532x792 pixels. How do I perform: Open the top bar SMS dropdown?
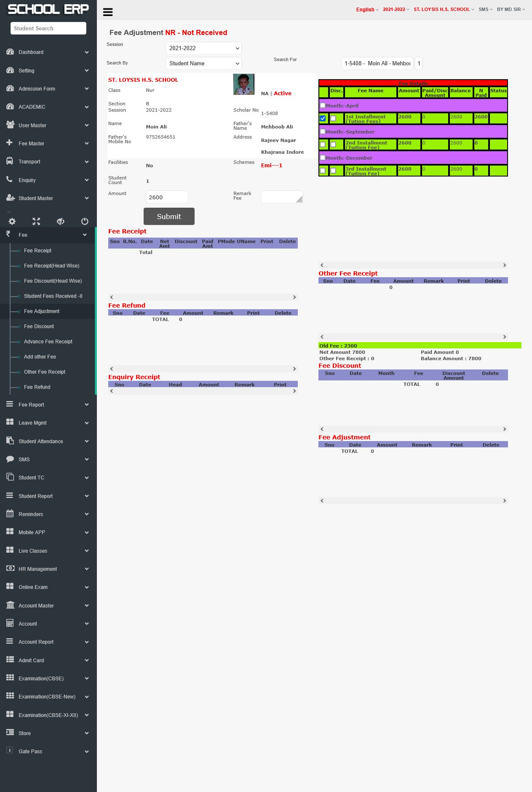pyautogui.click(x=485, y=9)
